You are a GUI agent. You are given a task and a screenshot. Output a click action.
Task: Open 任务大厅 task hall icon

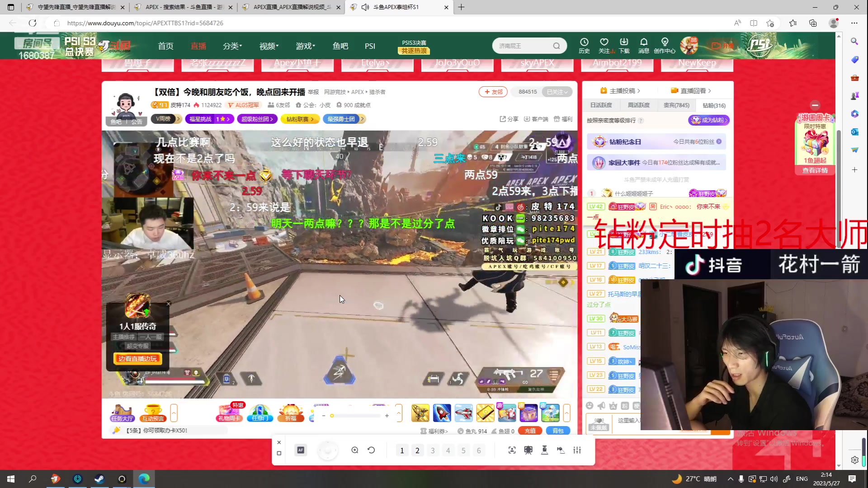(x=123, y=413)
